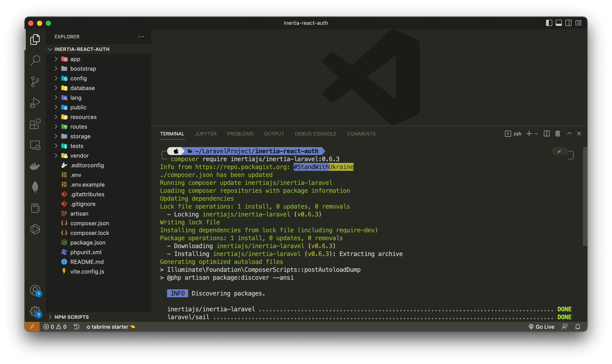This screenshot has width=612, height=364.
Task: Open the Docker panel icon
Action: (x=35, y=166)
